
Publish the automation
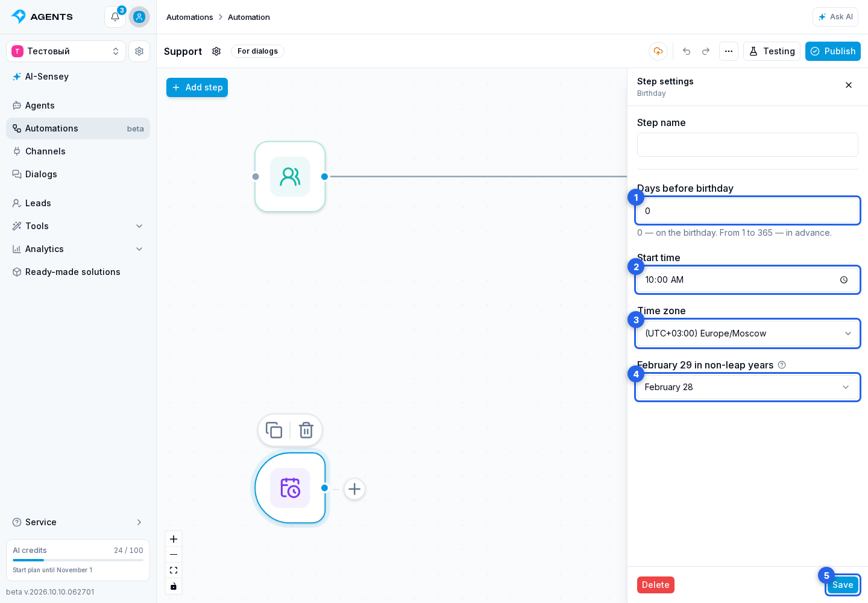tap(833, 51)
